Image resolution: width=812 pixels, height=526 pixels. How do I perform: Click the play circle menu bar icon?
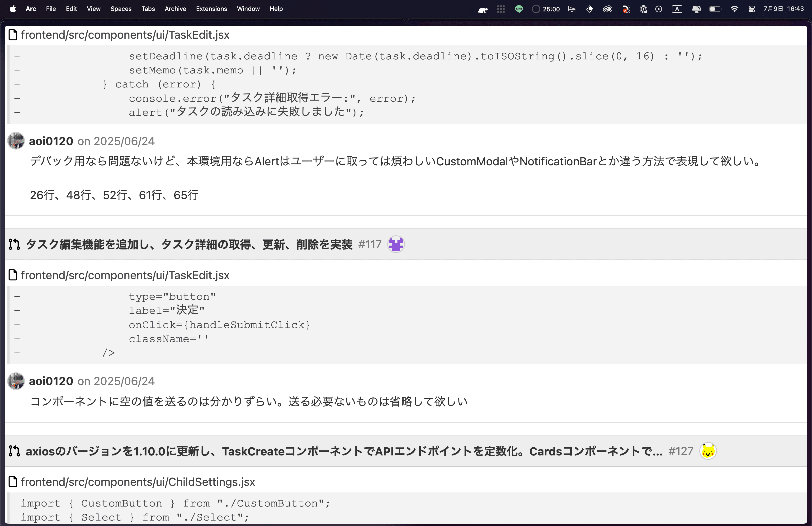(x=659, y=9)
